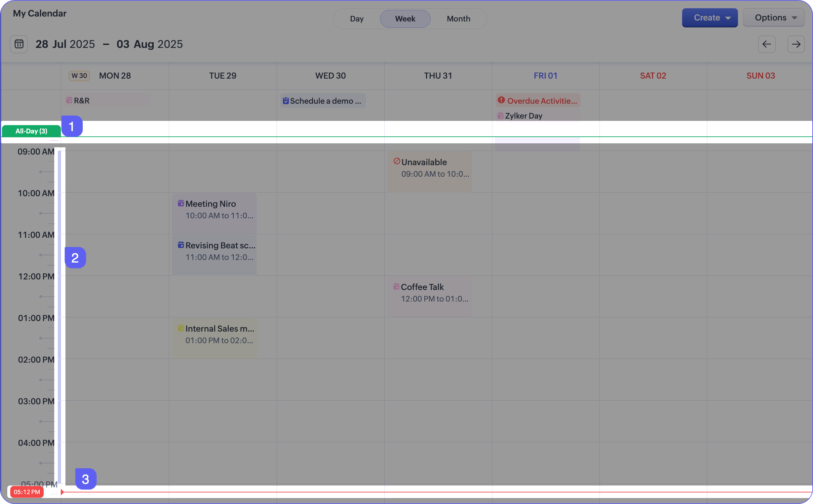813x504 pixels.
Task: Go to next week arrow
Action: (796, 44)
